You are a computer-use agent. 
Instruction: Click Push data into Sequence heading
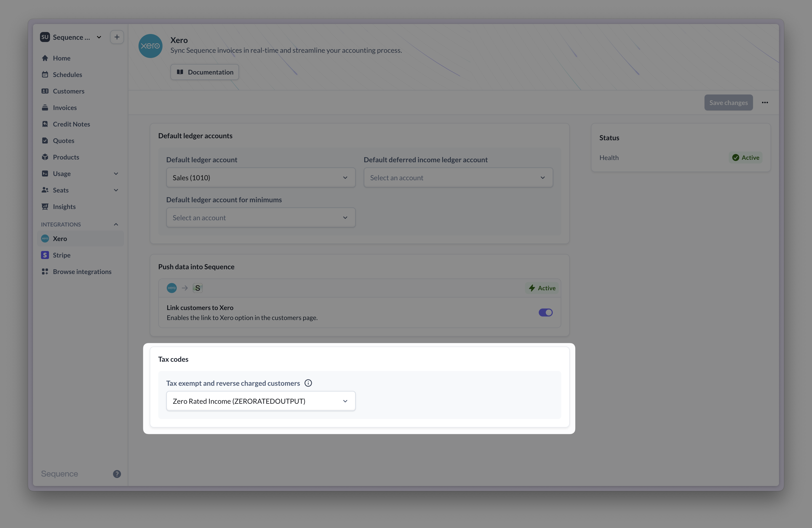coord(196,267)
